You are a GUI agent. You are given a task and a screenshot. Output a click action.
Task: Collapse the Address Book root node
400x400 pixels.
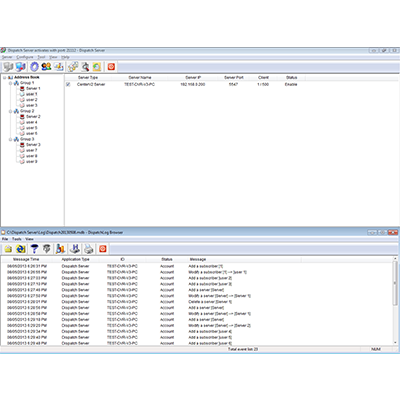pos(5,77)
